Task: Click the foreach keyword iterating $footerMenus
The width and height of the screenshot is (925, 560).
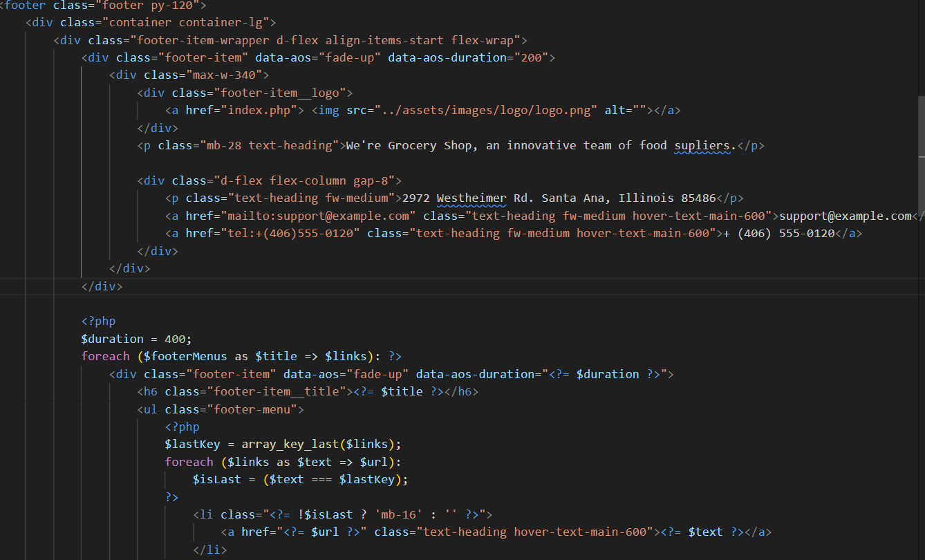Action: [x=105, y=356]
